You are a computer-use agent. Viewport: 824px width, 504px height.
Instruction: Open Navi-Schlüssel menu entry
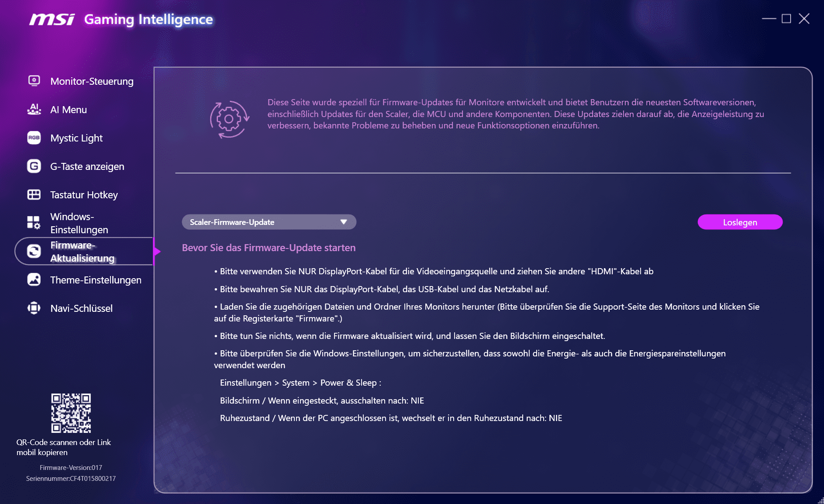click(x=81, y=308)
